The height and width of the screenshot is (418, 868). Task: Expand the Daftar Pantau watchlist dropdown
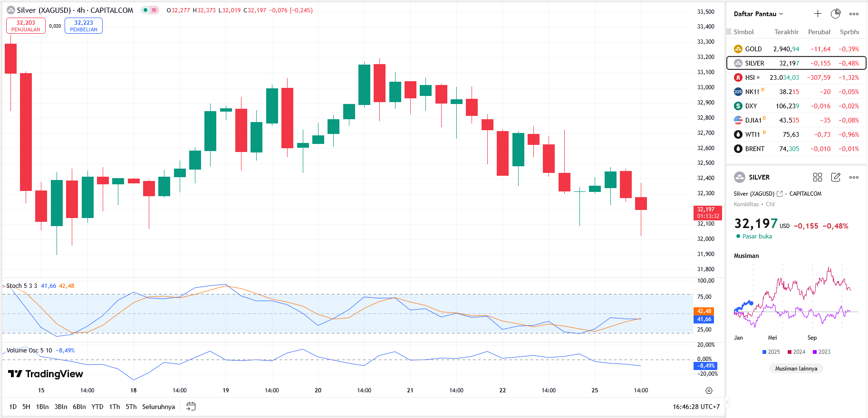click(758, 14)
